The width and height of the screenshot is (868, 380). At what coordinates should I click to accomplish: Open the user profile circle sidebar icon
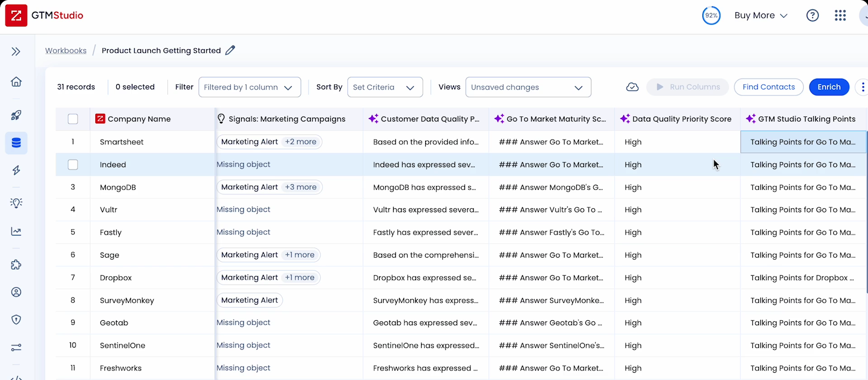pos(16,292)
